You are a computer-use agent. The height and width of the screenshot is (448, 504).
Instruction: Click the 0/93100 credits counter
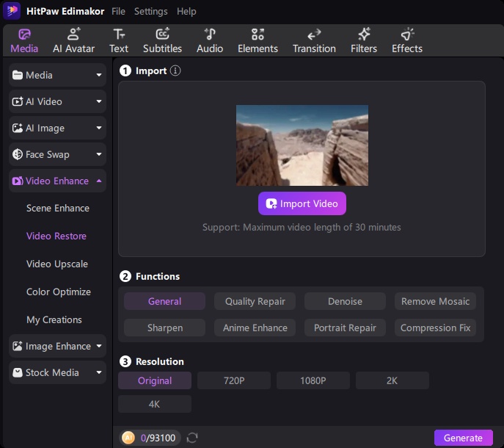pyautogui.click(x=158, y=438)
